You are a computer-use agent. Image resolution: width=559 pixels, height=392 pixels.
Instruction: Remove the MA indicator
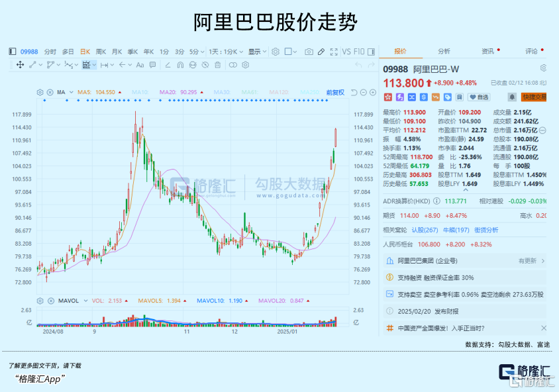(50, 92)
